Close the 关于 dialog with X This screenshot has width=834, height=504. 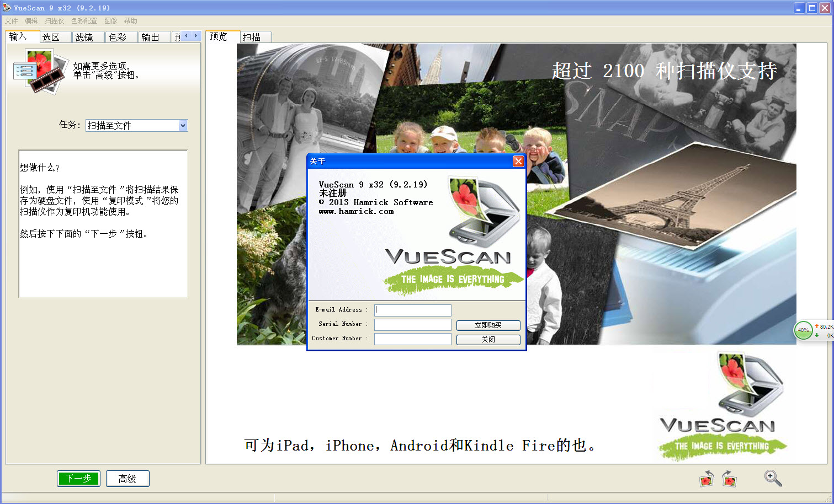click(518, 161)
